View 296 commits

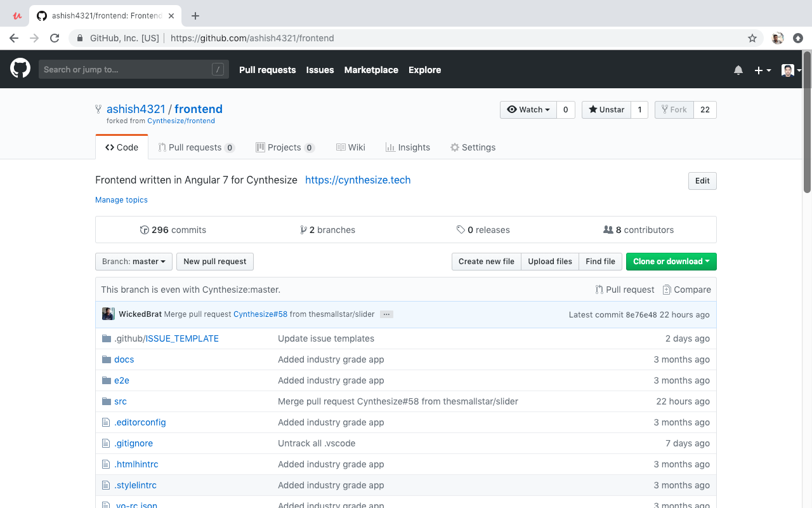(x=173, y=230)
